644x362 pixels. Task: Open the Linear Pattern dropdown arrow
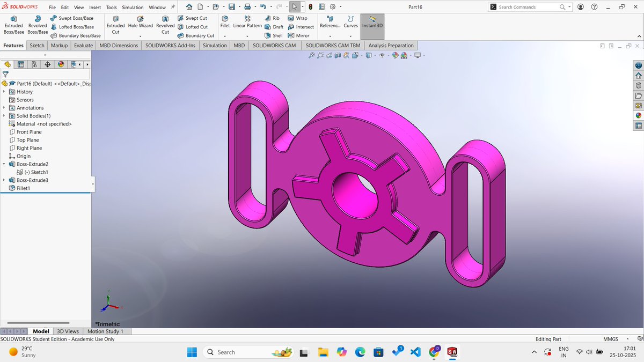[247, 36]
